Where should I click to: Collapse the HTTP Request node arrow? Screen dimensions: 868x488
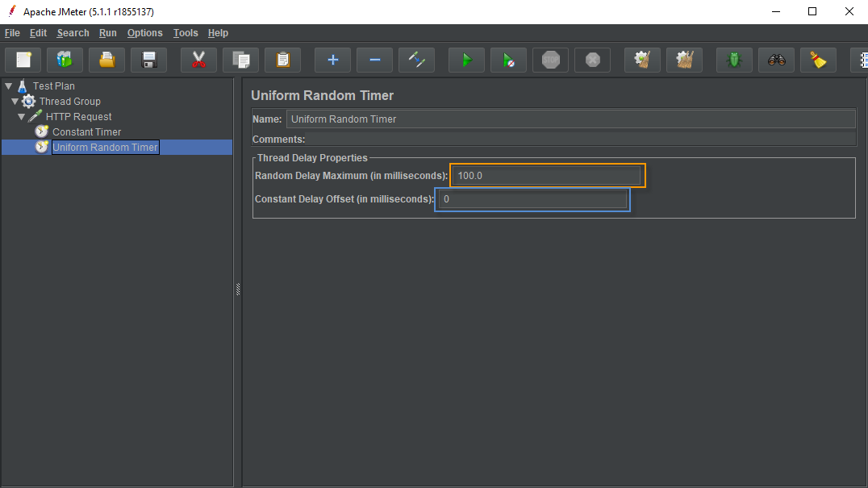pos(22,117)
